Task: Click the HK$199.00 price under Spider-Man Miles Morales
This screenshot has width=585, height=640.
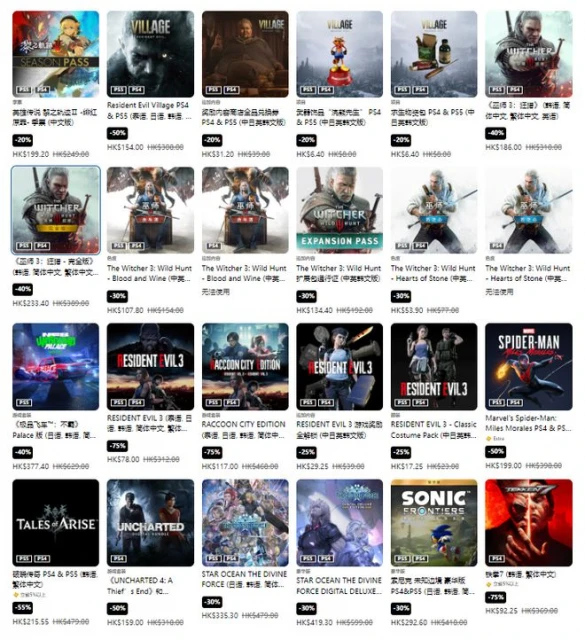Action: 503,465
